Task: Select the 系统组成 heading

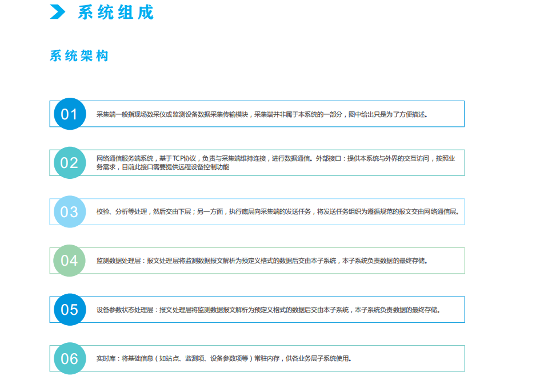Action: click(x=115, y=13)
